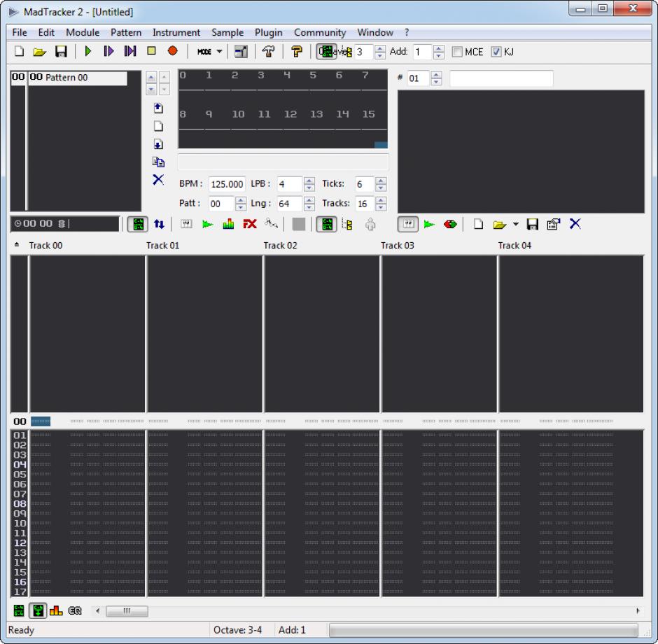Image resolution: width=658 pixels, height=644 pixels.
Task: Toggle the green pattern editor button in top toolbar
Action: pyautogui.click(x=326, y=52)
